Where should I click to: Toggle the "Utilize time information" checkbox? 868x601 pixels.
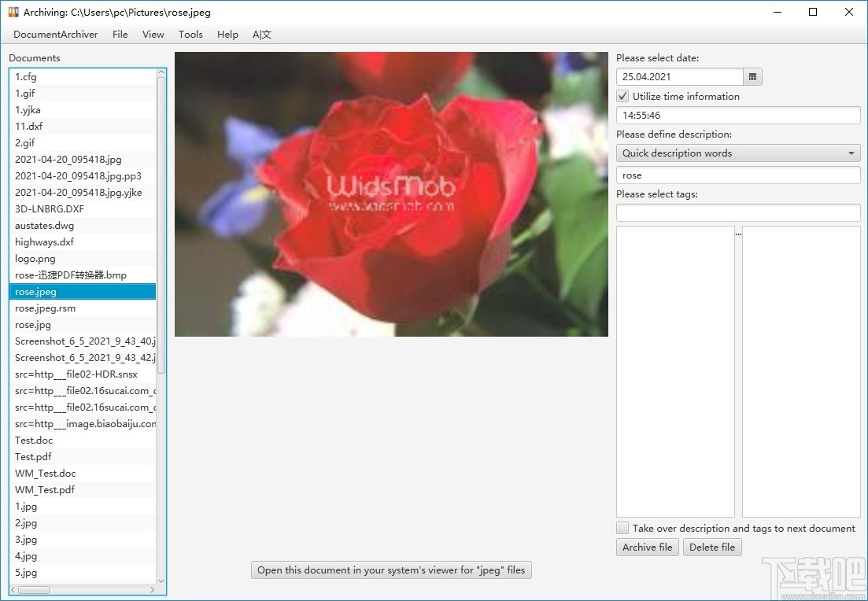pyautogui.click(x=622, y=96)
